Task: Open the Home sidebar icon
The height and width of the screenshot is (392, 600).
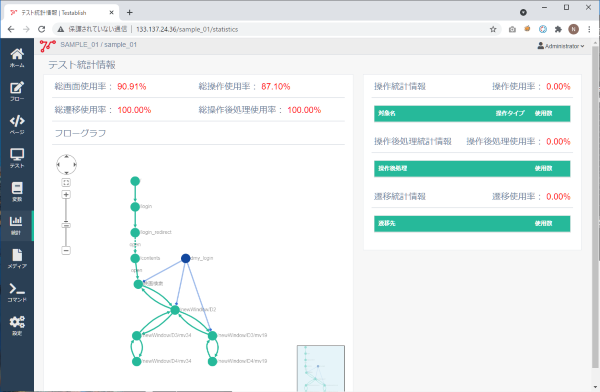Action: point(17,58)
